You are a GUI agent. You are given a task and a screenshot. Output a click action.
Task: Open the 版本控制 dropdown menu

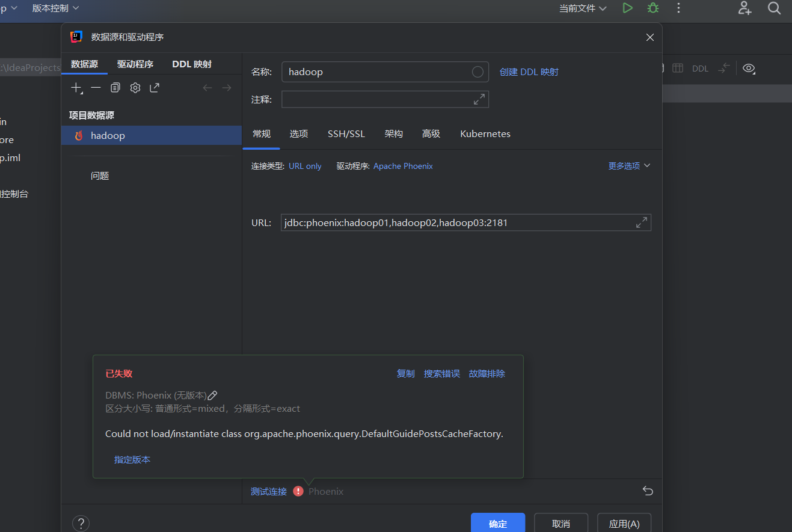coord(55,8)
